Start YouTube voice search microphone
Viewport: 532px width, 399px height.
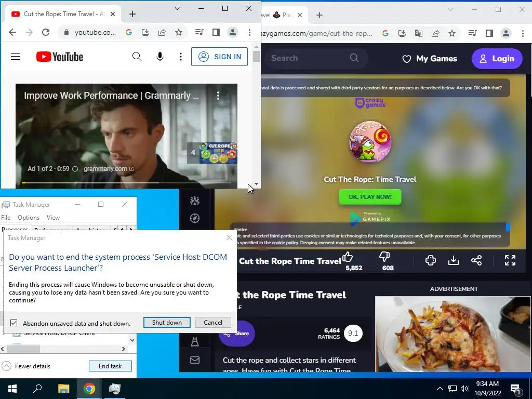click(x=160, y=57)
